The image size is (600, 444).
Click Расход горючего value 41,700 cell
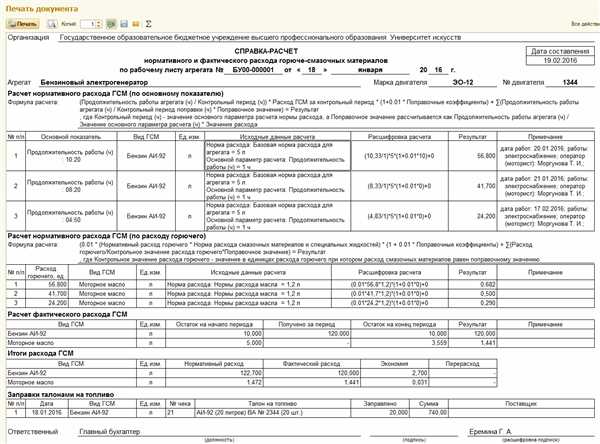[x=47, y=294]
